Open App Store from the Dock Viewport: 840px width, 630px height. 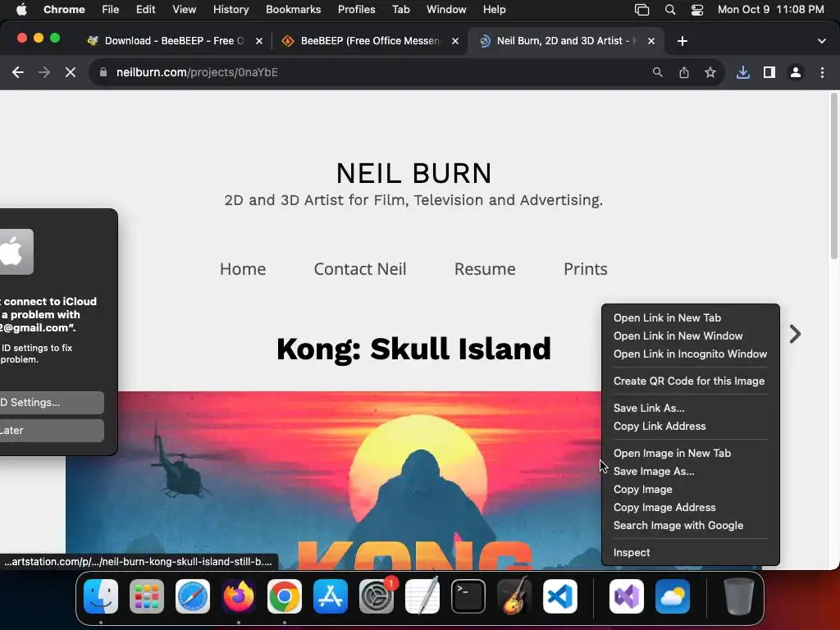pyautogui.click(x=331, y=596)
